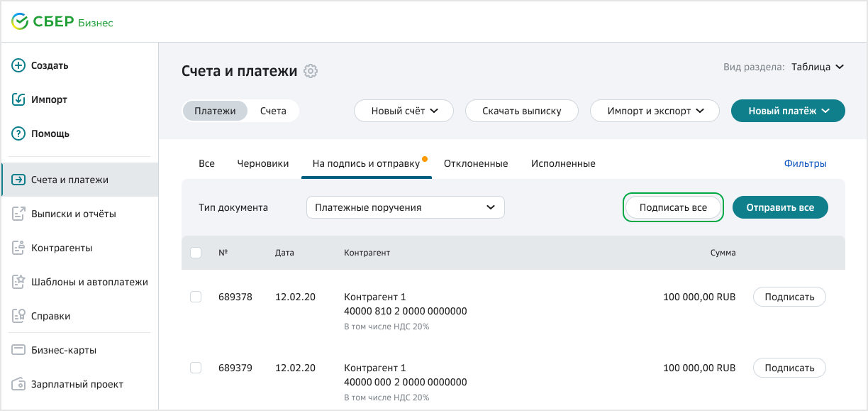868x411 pixels.
Task: Switch to the Платежи toggle
Action: click(215, 111)
